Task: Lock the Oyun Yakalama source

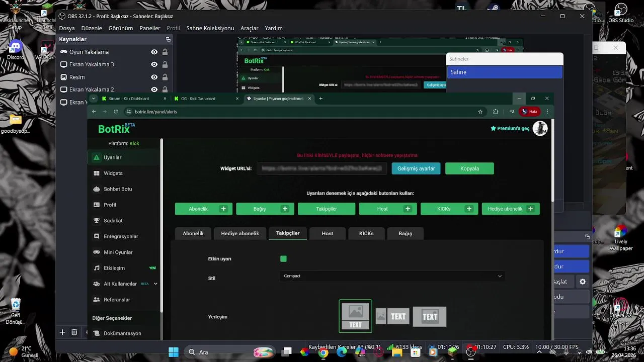Action: [165, 52]
